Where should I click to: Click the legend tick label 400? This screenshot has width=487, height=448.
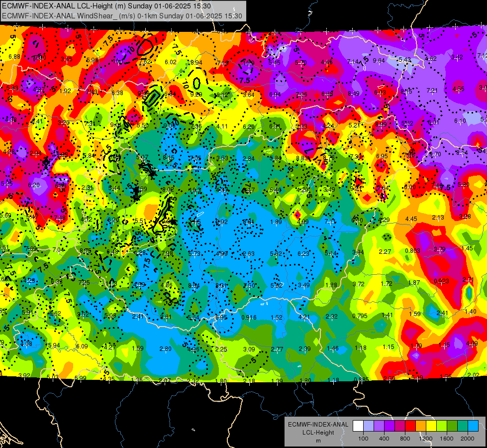pos(384,439)
